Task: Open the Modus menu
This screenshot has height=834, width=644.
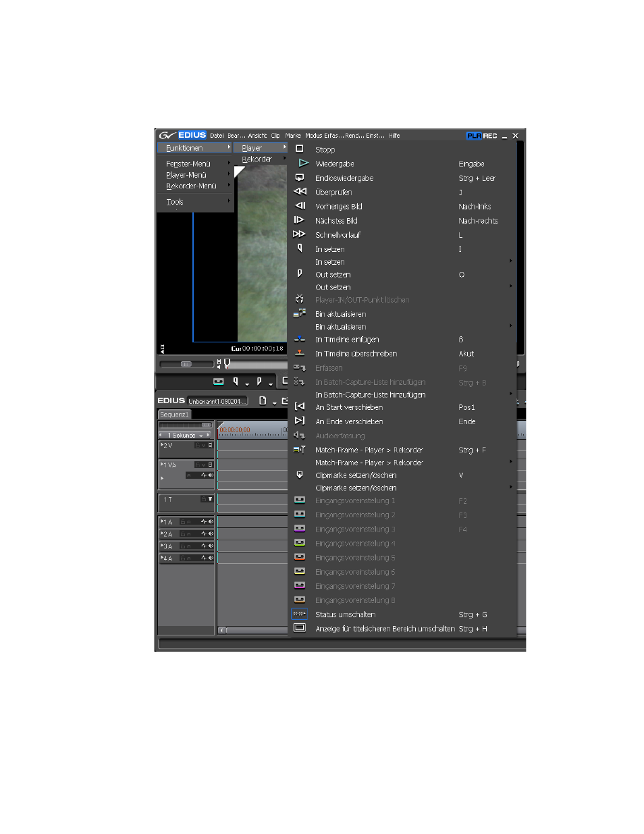Action: pos(313,136)
